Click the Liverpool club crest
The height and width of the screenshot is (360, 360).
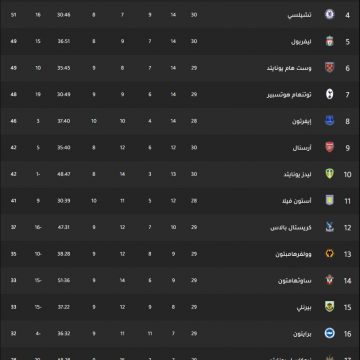click(329, 41)
